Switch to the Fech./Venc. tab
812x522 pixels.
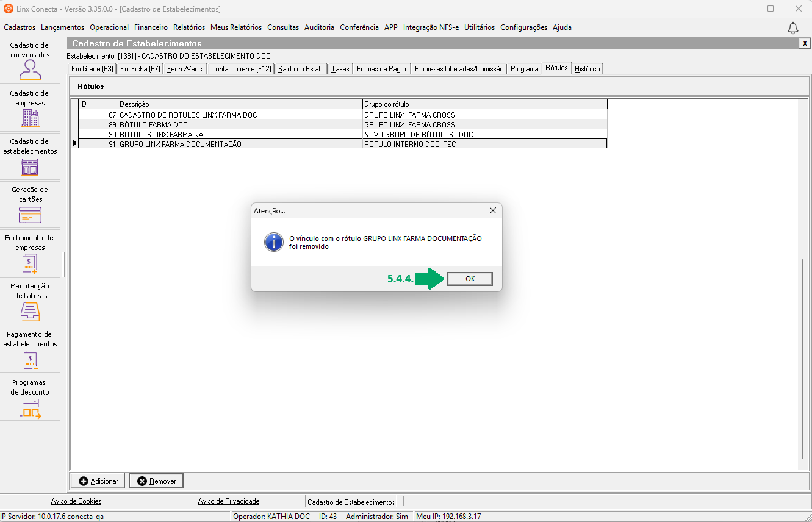(x=185, y=69)
